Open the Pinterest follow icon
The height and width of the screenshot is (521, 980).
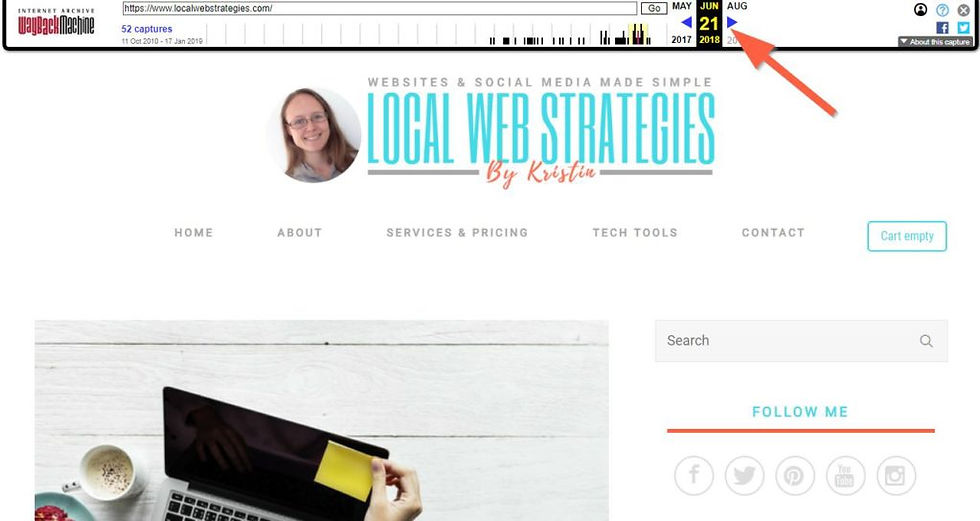[794, 475]
